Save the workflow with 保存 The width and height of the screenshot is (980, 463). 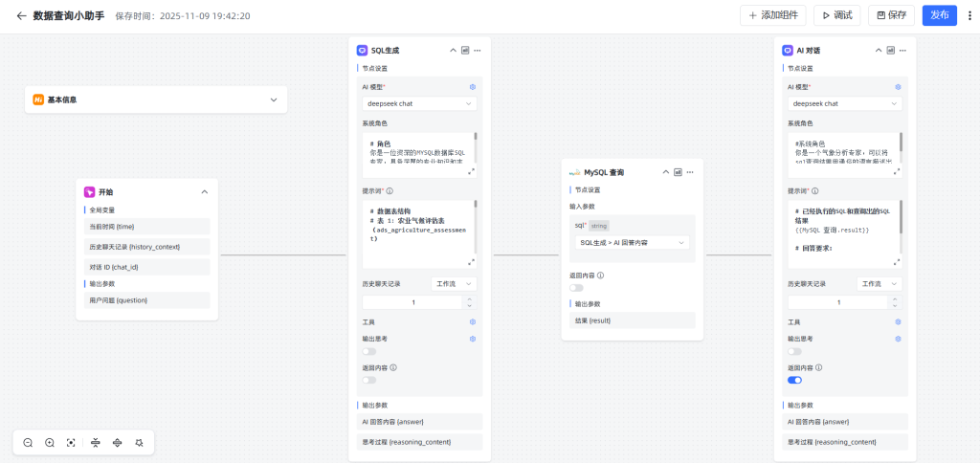coord(891,15)
